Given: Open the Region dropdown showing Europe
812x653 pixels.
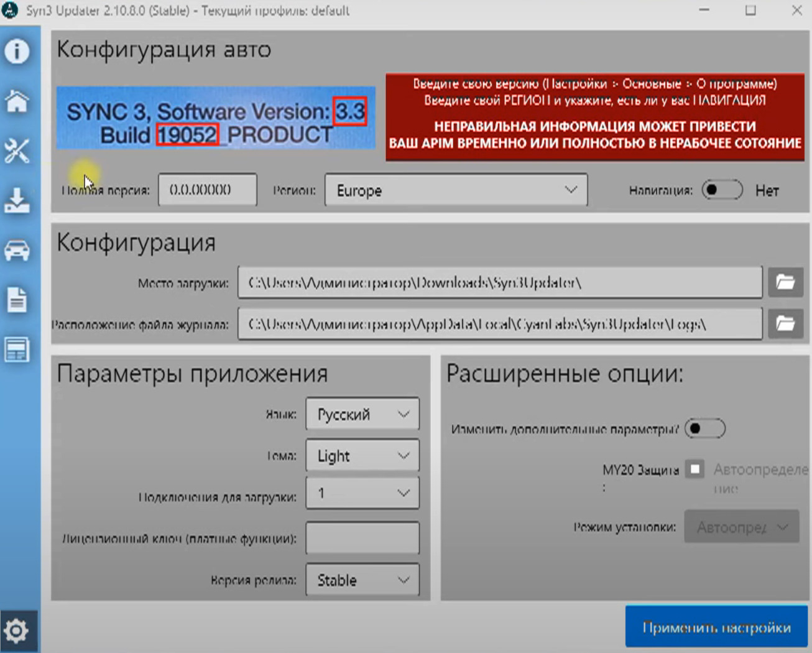Looking at the screenshot, I should tap(456, 190).
